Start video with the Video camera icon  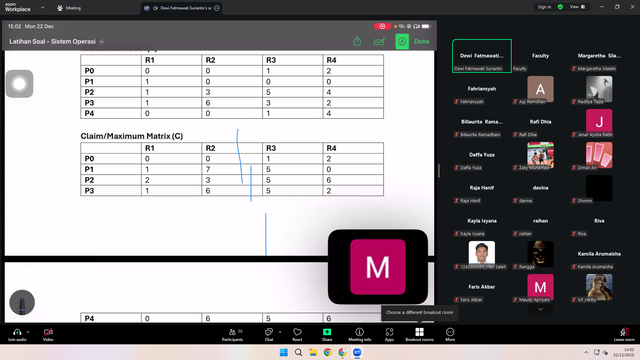tap(48, 332)
